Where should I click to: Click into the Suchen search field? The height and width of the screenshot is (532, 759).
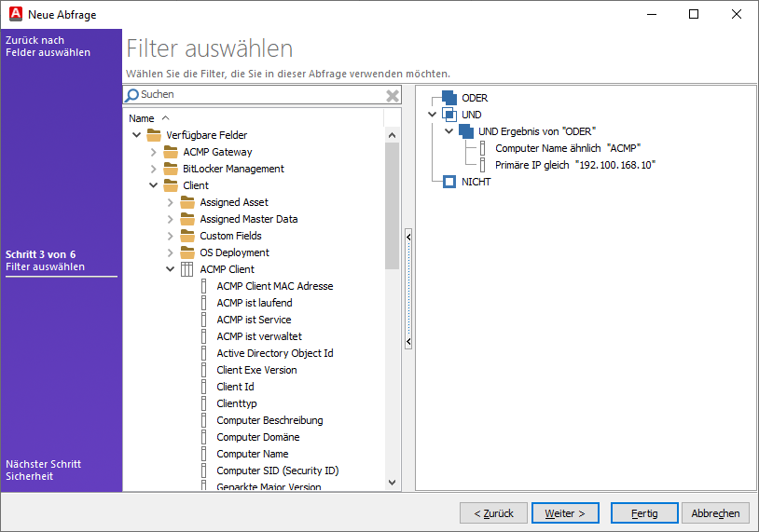[x=261, y=95]
